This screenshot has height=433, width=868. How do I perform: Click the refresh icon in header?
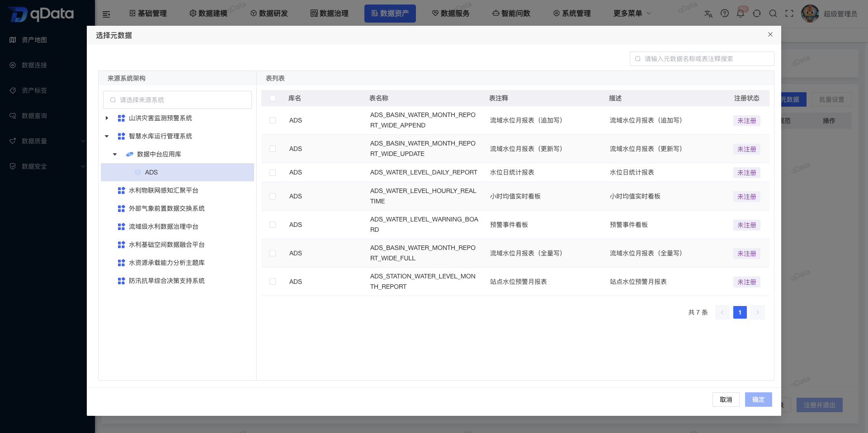coord(757,14)
